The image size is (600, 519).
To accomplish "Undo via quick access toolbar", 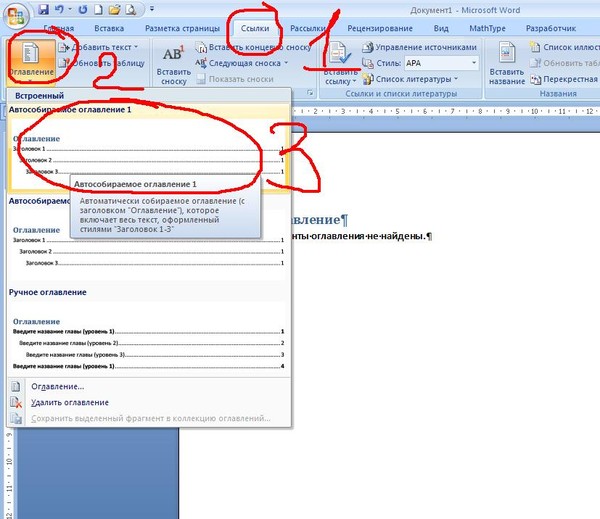I will 59,10.
